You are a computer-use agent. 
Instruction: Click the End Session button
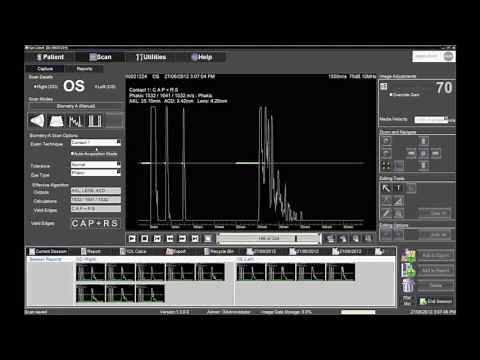pyautogui.click(x=435, y=301)
